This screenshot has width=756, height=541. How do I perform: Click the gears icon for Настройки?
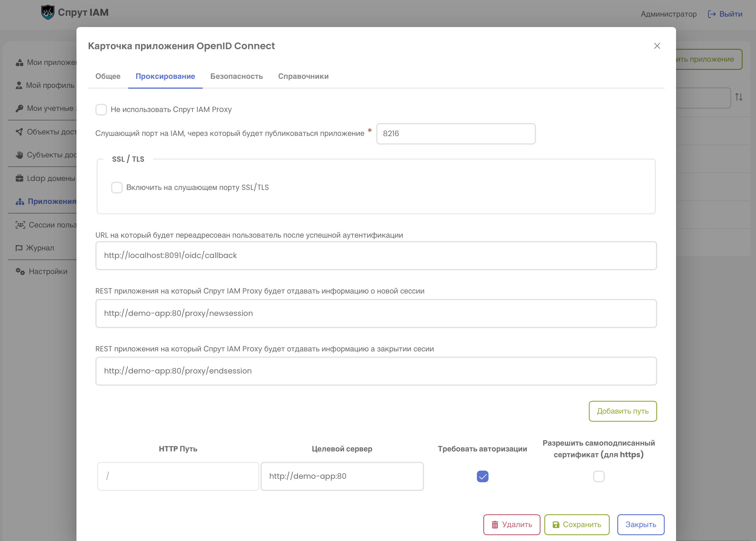point(20,271)
